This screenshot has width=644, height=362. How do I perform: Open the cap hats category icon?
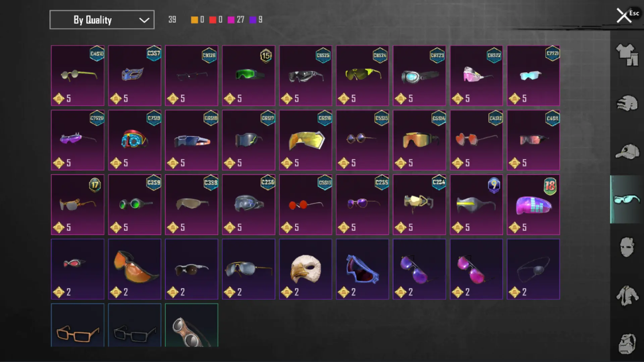tap(627, 152)
